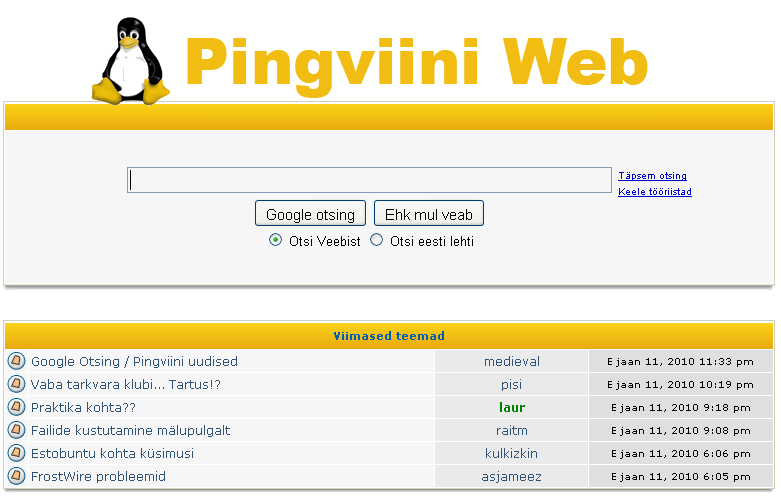The height and width of the screenshot is (500, 781).
Task: Click the Tux penguin logo
Action: coord(132,62)
